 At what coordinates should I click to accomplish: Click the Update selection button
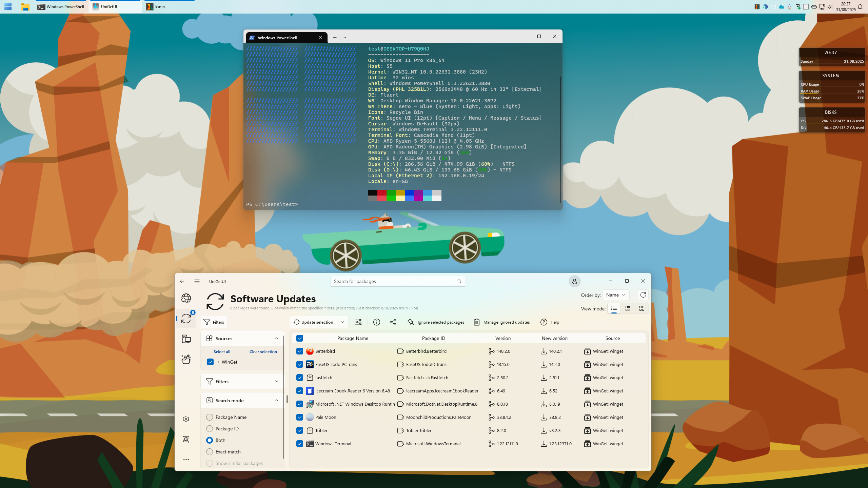[x=314, y=322]
